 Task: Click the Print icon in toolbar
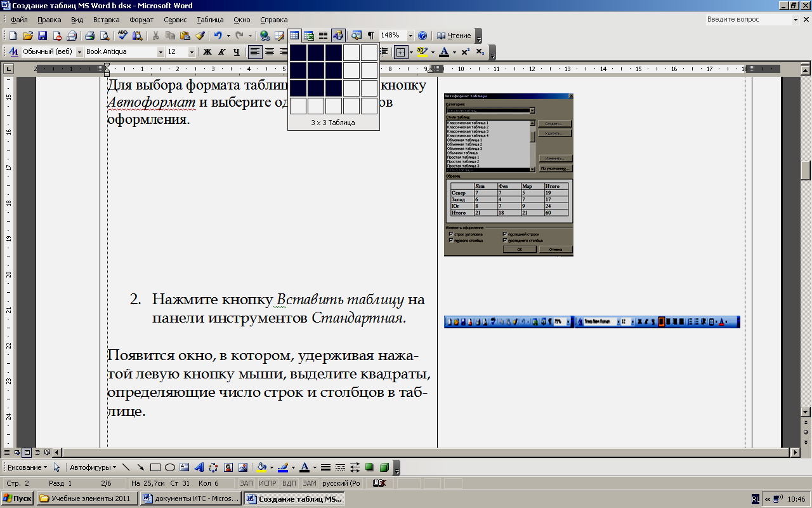90,36
